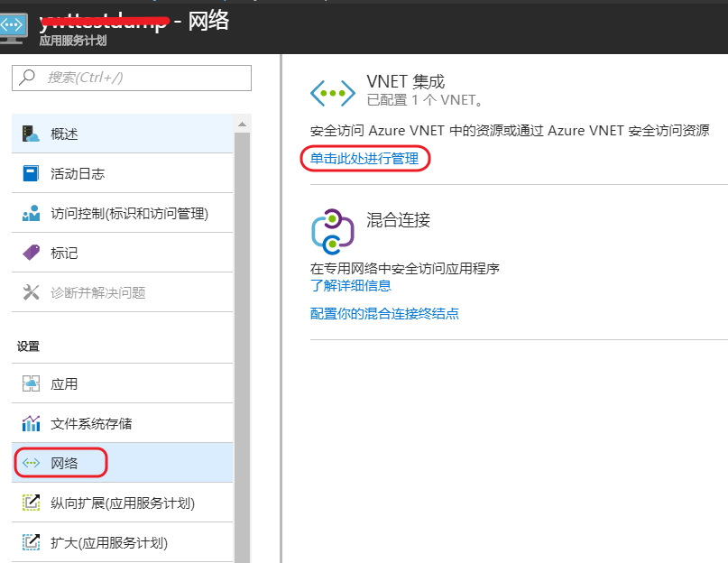Click the 搜索(Ctrl+/) search box
The image size is (728, 563).
[132, 78]
